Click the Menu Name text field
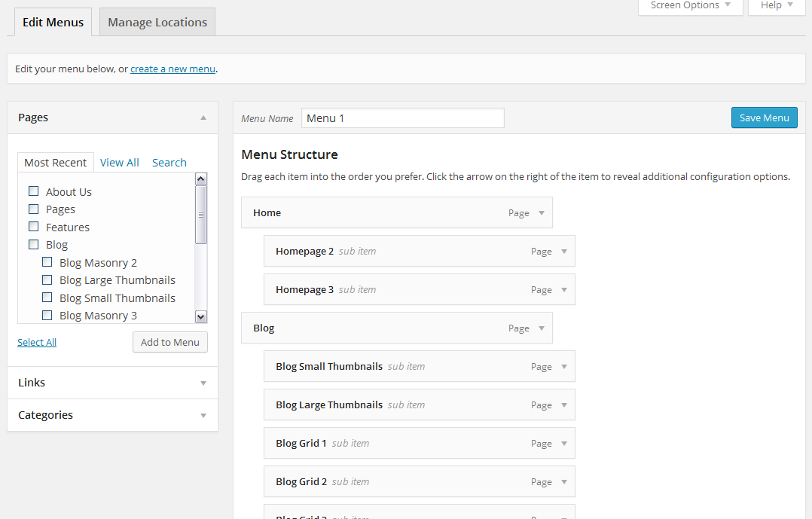 402,118
